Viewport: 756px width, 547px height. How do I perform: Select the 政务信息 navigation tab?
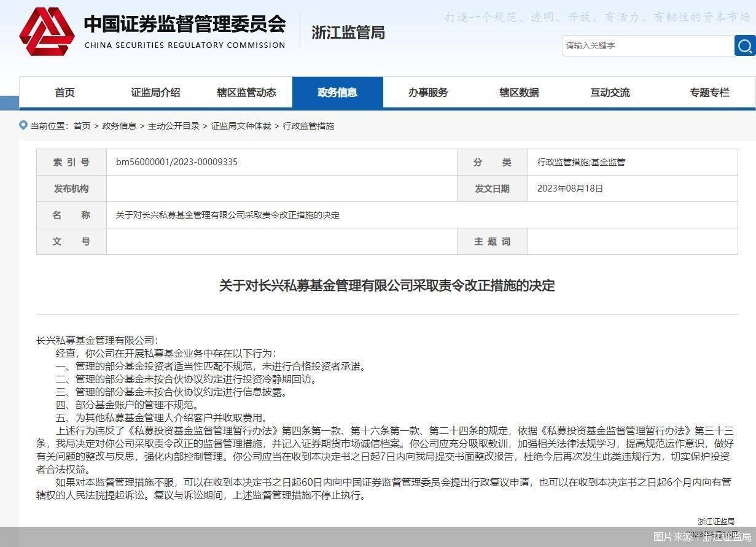[337, 93]
